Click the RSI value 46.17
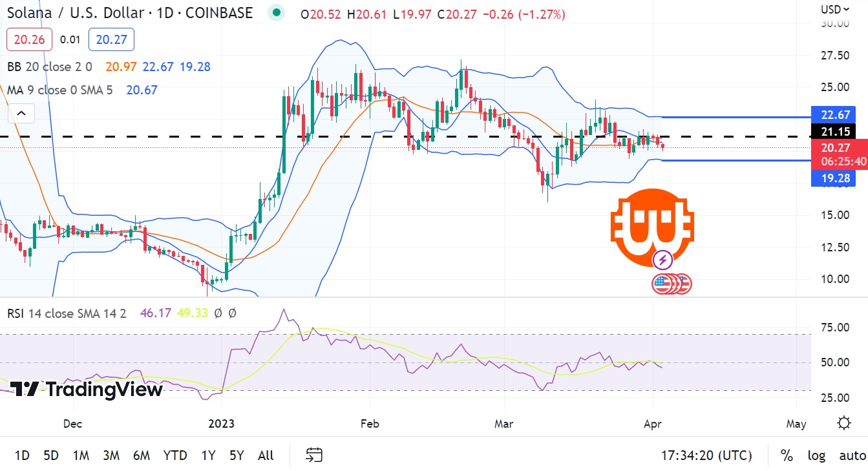The image size is (868, 471). pos(156,313)
